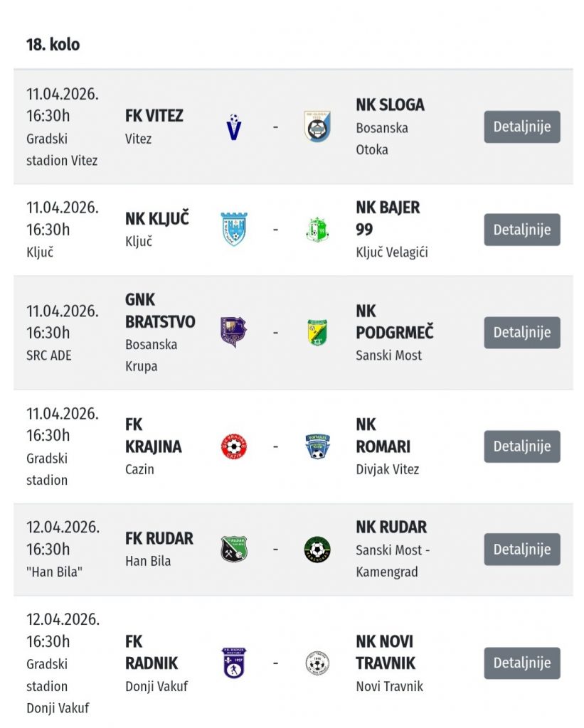Viewport: 584px width, 728px height.
Task: Open Detaljnije for GNK Bratstvo match
Action: click(x=522, y=332)
